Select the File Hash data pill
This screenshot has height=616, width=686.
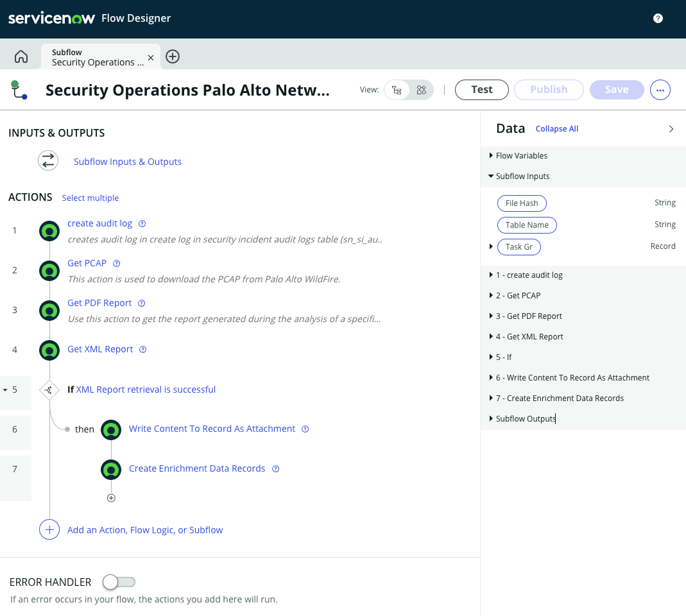pyautogui.click(x=522, y=203)
